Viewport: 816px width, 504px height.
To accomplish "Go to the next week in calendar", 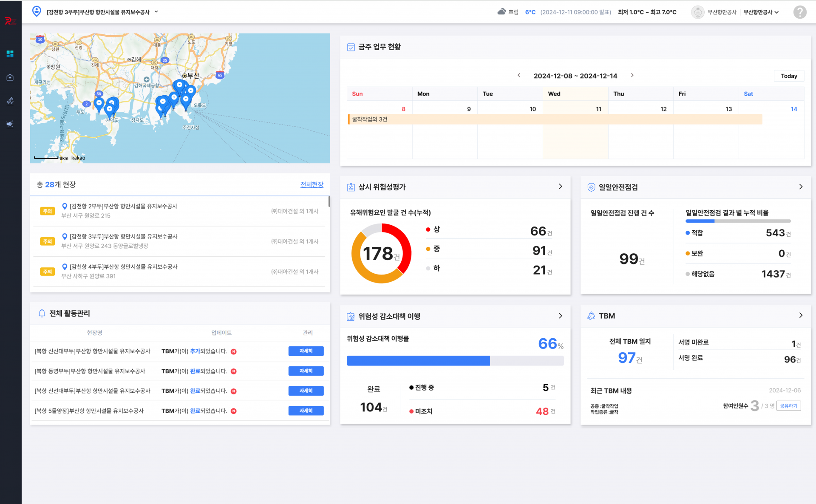I will 632,75.
